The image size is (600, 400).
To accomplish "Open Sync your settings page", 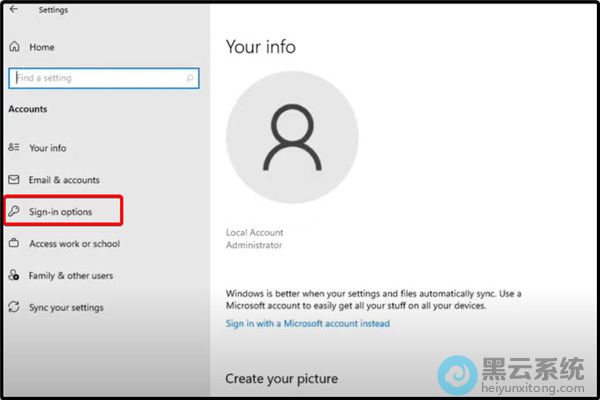I will [66, 308].
